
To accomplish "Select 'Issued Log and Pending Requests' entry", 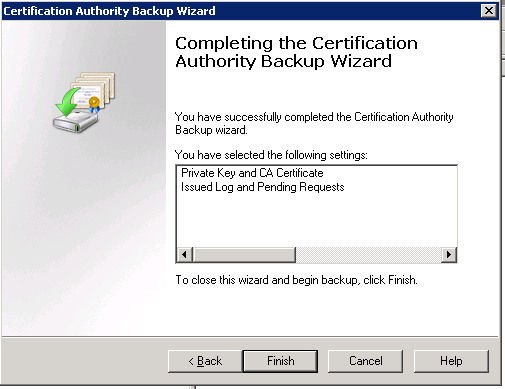I will tap(262, 187).
